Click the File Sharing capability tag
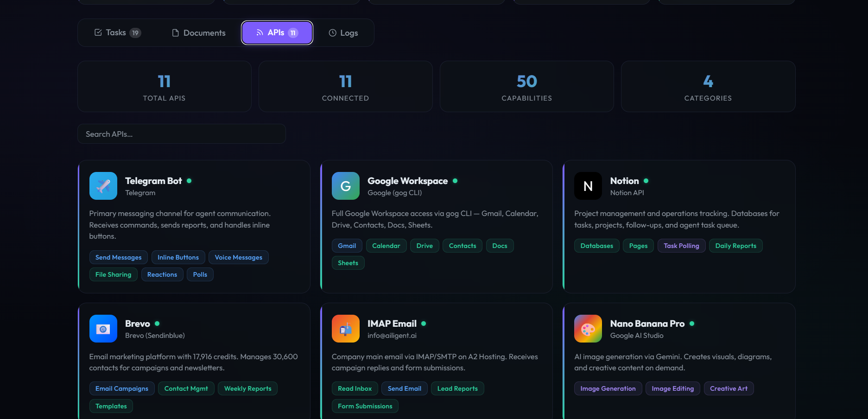868x419 pixels. pyautogui.click(x=114, y=274)
